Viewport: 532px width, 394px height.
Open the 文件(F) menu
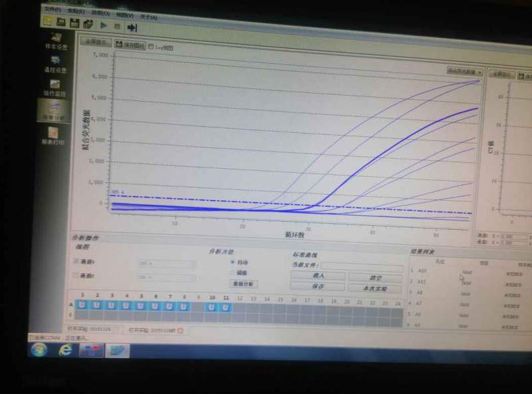pos(53,9)
